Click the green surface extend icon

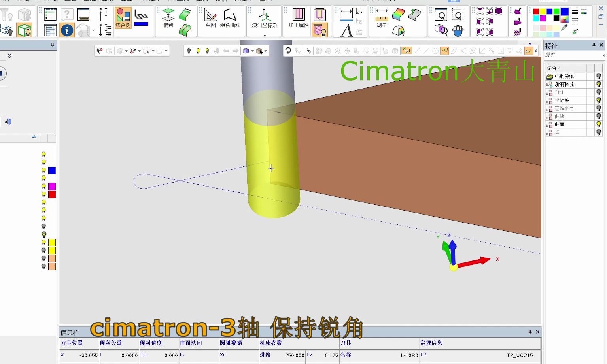coord(185,15)
